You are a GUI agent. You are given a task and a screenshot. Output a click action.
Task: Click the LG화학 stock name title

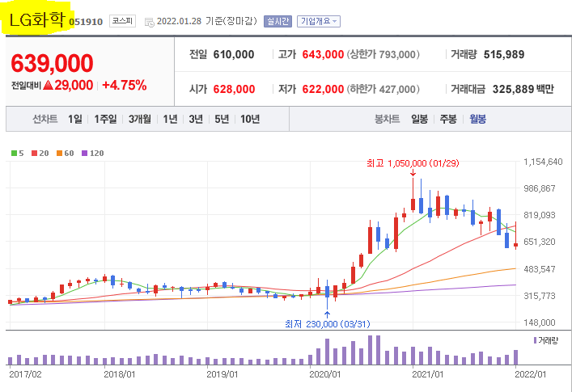(x=37, y=20)
